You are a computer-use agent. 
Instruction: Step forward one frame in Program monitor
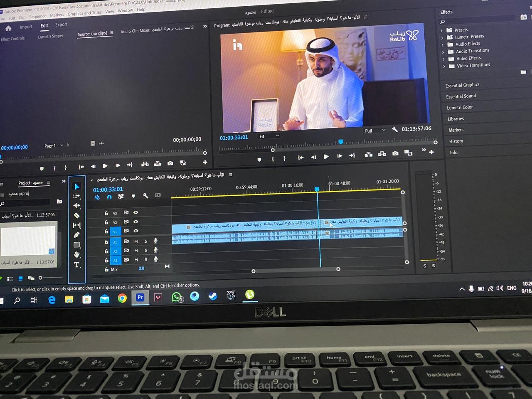point(340,156)
